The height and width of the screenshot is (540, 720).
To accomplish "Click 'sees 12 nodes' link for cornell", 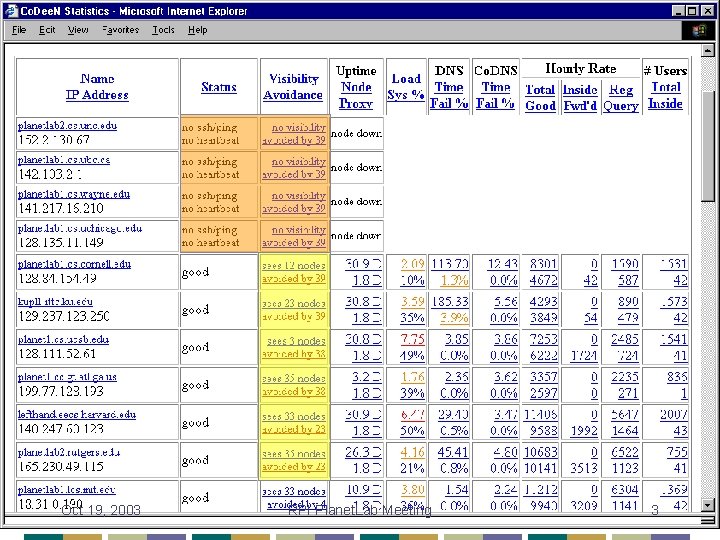I will (294, 266).
